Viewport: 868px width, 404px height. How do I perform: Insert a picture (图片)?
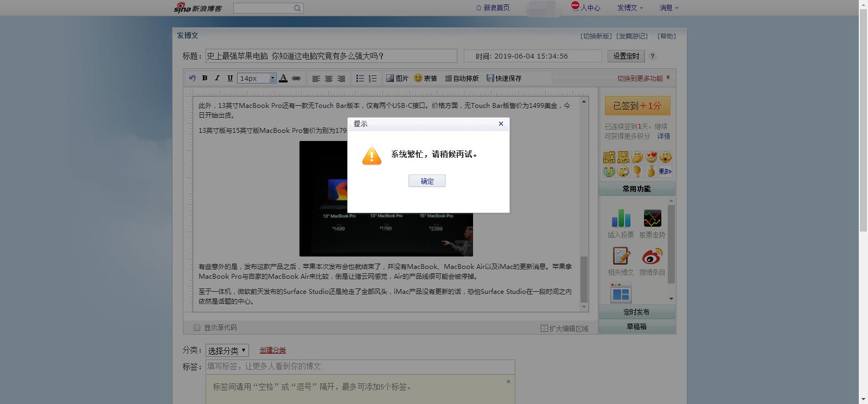point(397,78)
